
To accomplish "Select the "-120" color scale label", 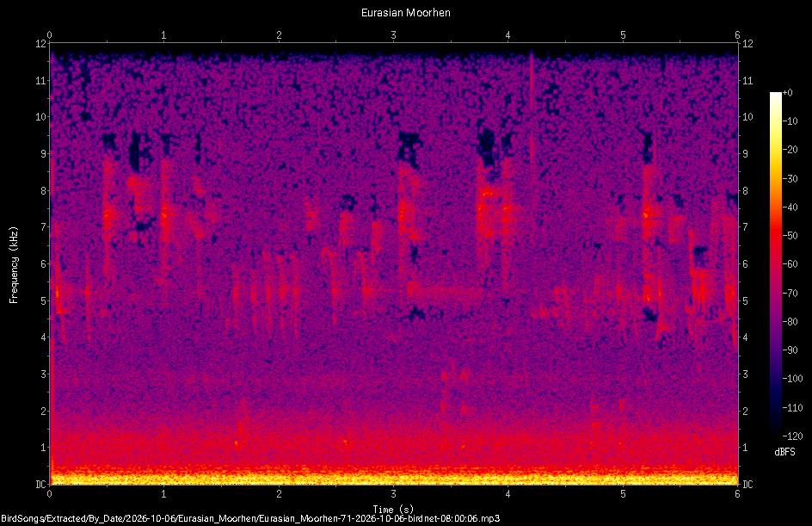I will [x=792, y=436].
